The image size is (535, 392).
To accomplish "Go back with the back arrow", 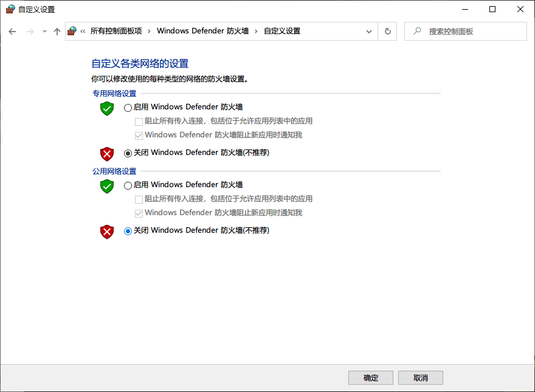I will pyautogui.click(x=12, y=32).
